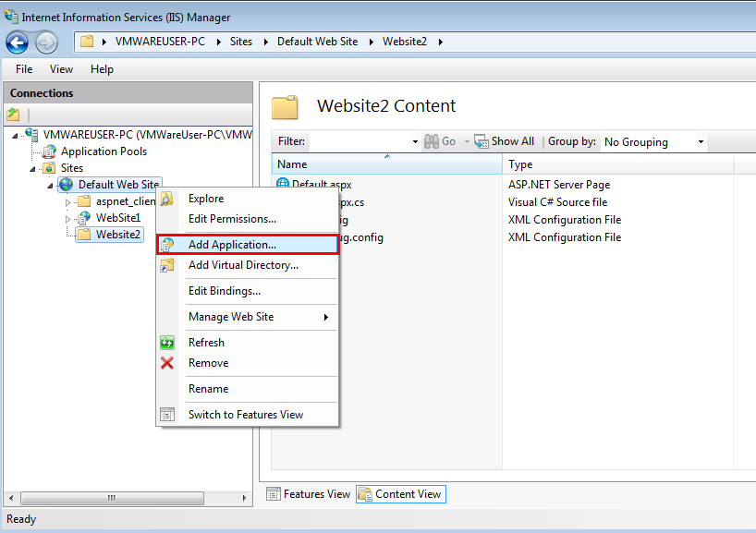The image size is (756, 533).
Task: Choose Add Application from context menu
Action: pyautogui.click(x=248, y=245)
